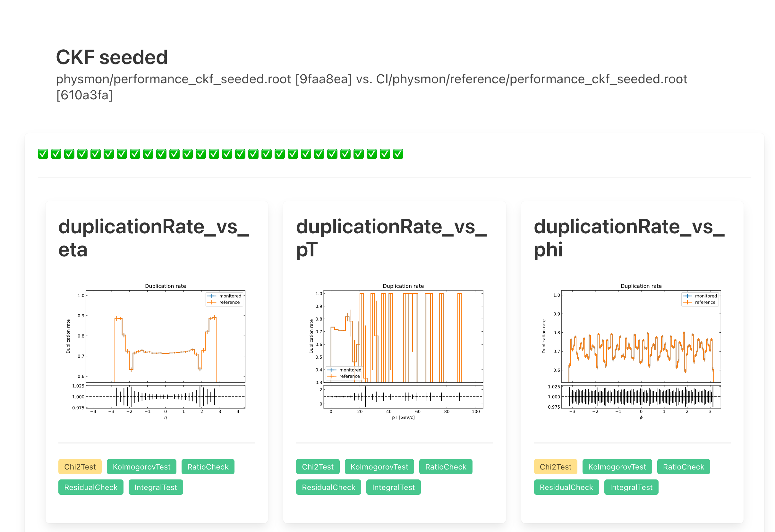Click the first green check mark in the status row
The image size is (775, 532).
click(43, 154)
